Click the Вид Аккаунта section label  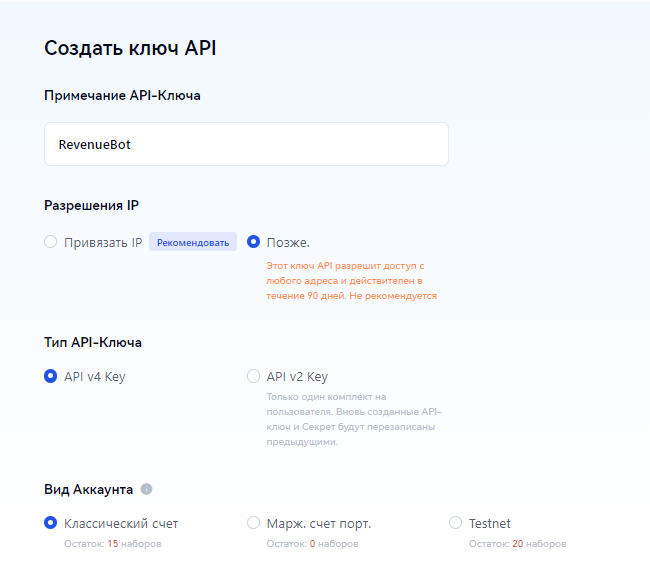click(88, 489)
